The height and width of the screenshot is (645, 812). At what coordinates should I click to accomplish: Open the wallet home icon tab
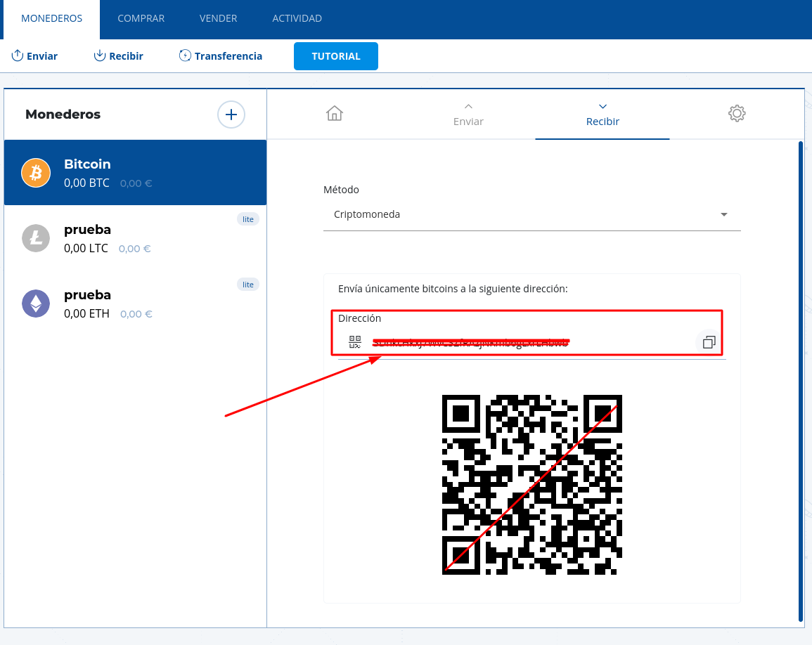pos(335,113)
